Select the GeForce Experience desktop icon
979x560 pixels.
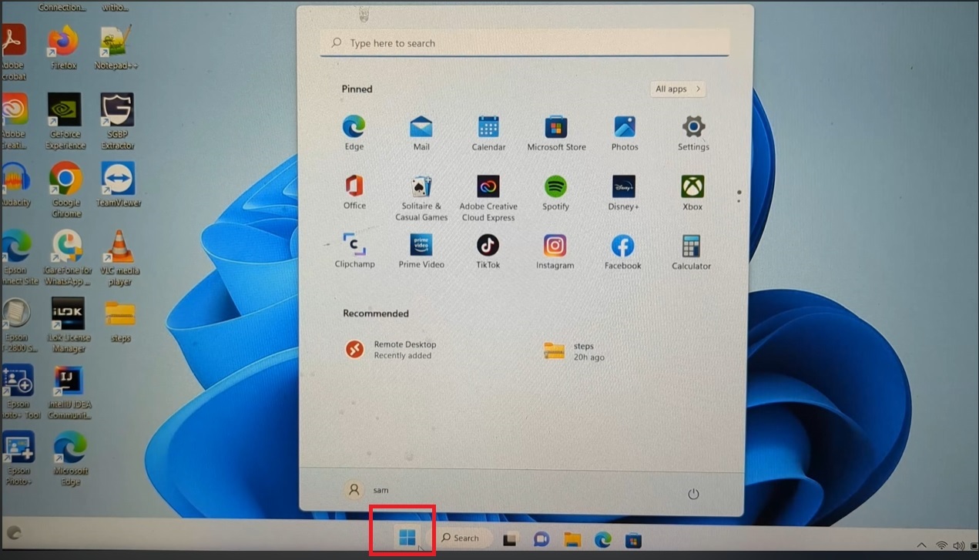tap(65, 121)
